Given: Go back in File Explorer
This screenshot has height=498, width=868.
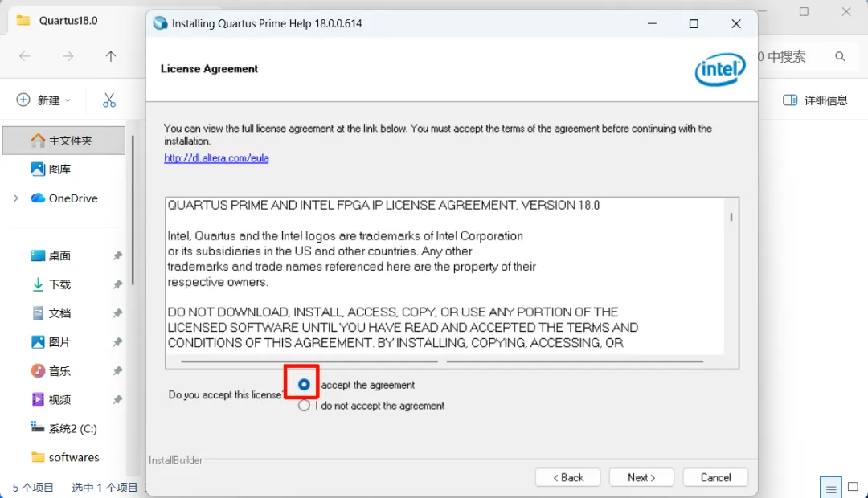Looking at the screenshot, I should 25,56.
